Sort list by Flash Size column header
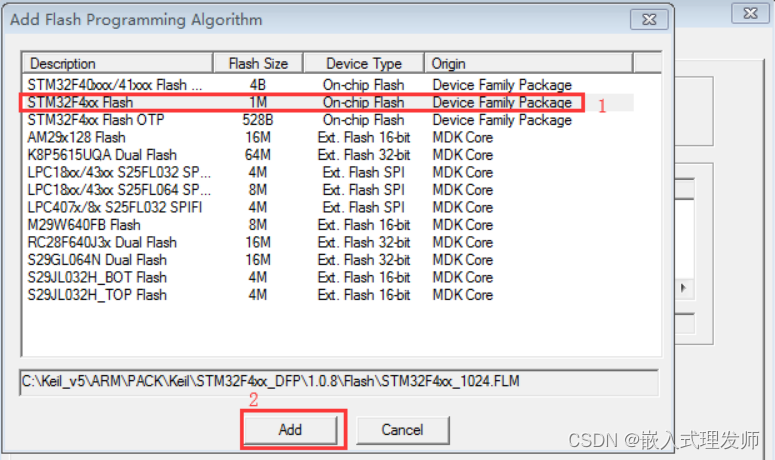Screen dimensions: 775x460 pyautogui.click(x=258, y=63)
